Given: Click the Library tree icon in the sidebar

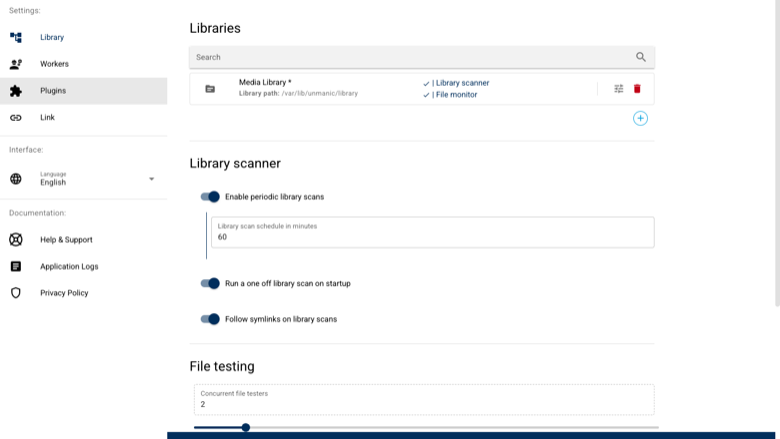Looking at the screenshot, I should [16, 37].
